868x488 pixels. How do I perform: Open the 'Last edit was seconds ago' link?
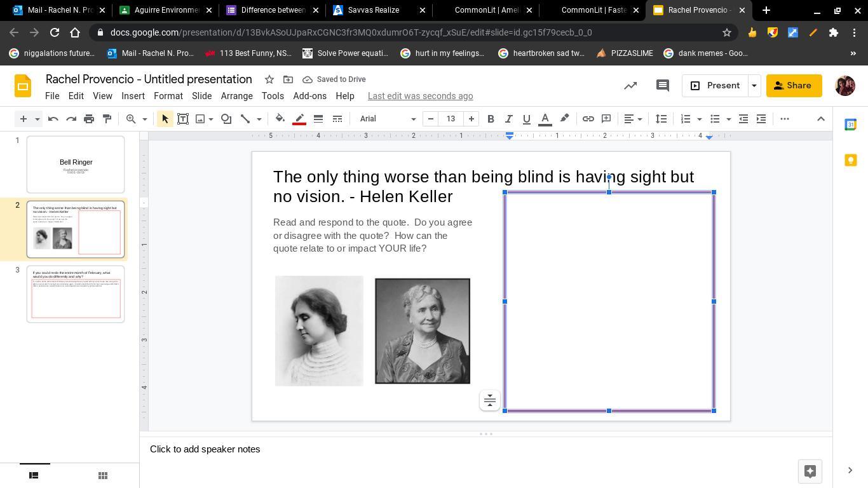420,96
